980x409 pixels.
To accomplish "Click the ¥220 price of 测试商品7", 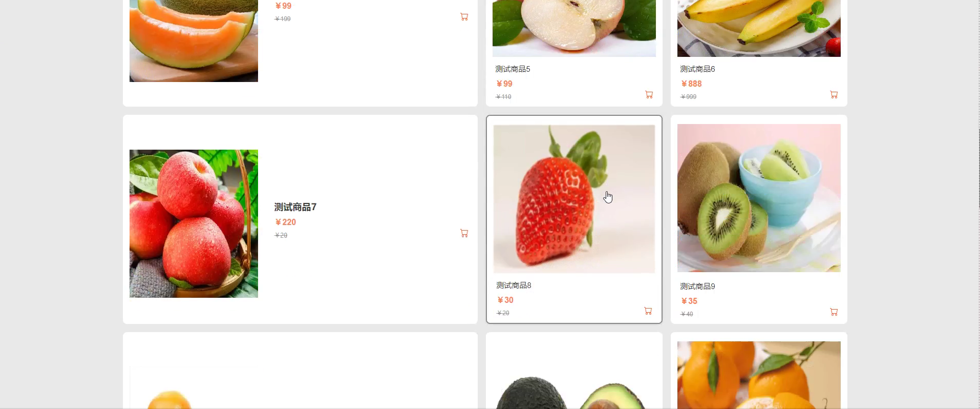I will point(286,222).
